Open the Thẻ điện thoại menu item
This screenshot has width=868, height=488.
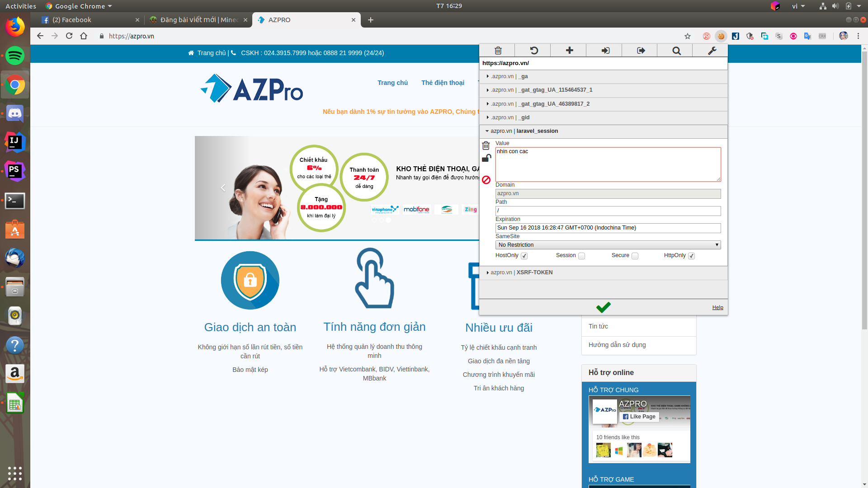coord(443,83)
